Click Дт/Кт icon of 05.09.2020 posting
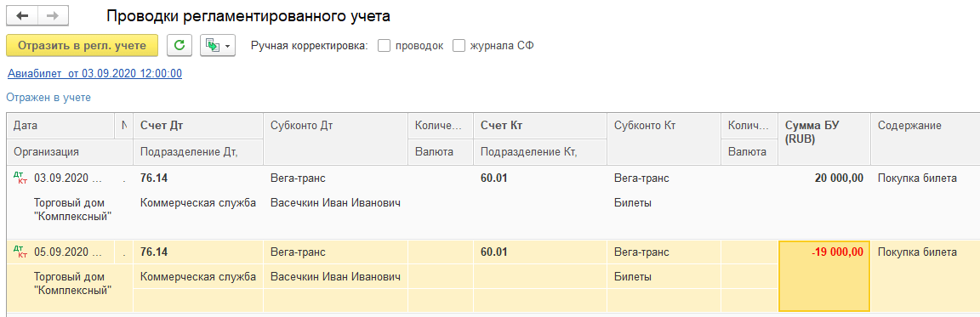The width and height of the screenshot is (980, 317). (x=20, y=252)
